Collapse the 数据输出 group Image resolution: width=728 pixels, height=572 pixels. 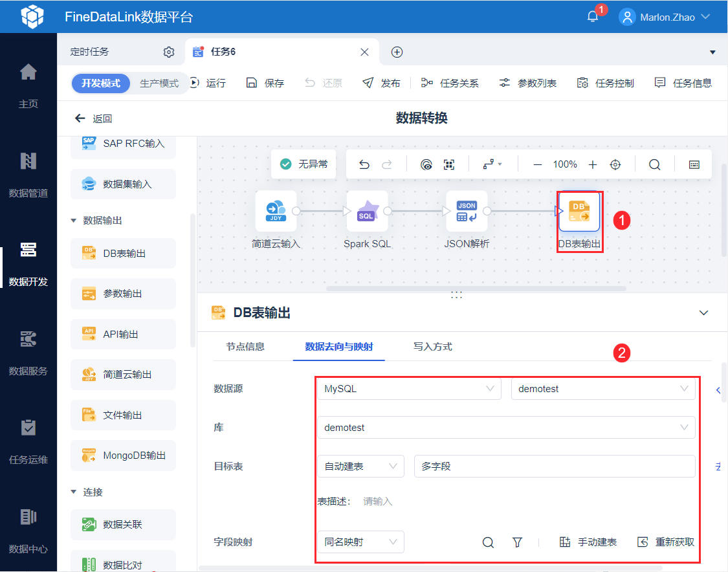73,221
